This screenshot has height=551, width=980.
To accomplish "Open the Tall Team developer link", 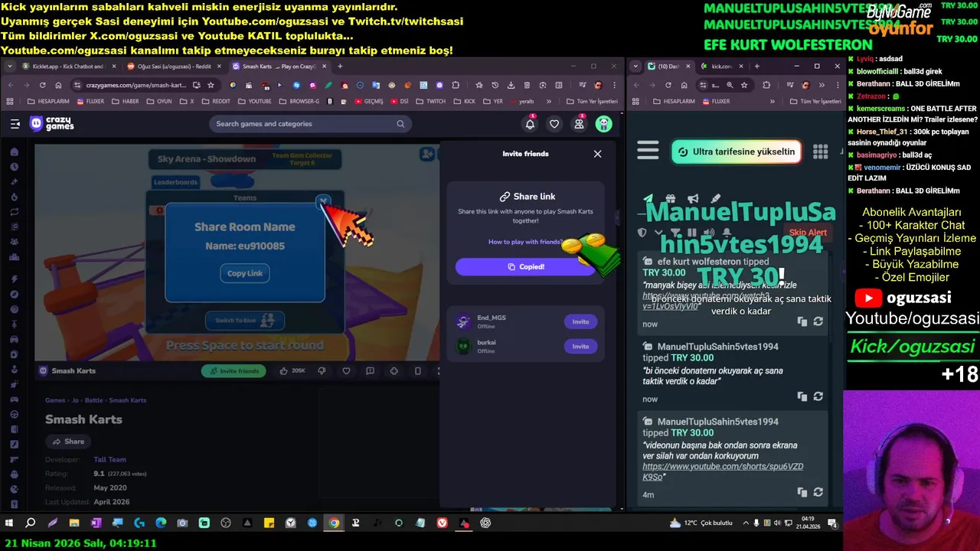I will pos(109,460).
